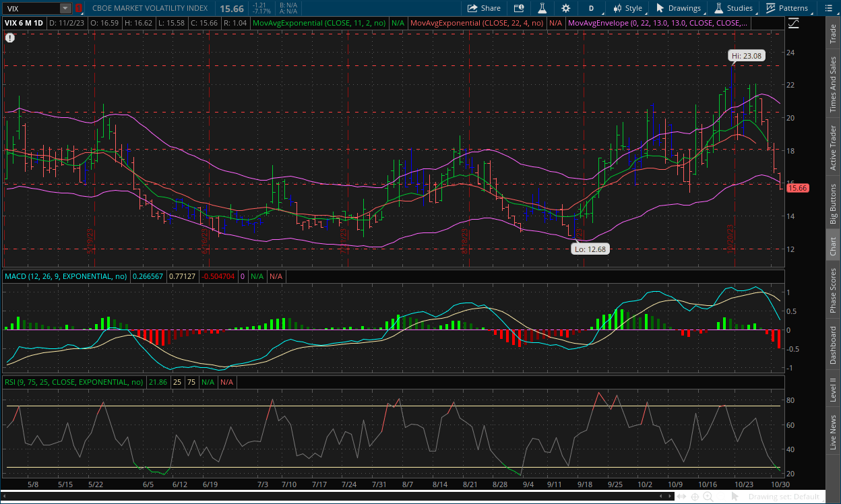Open the Patterns menu
Screen dimensions: 841x504
click(787, 8)
